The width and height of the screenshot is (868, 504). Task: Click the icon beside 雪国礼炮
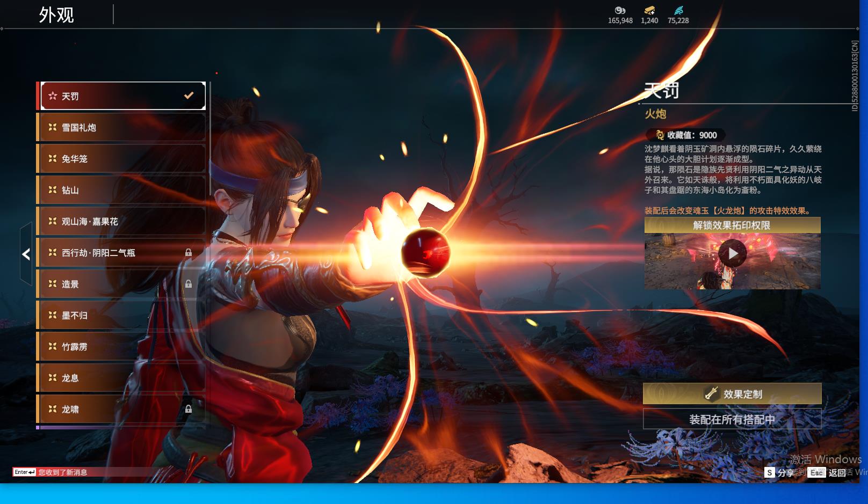tap(53, 127)
